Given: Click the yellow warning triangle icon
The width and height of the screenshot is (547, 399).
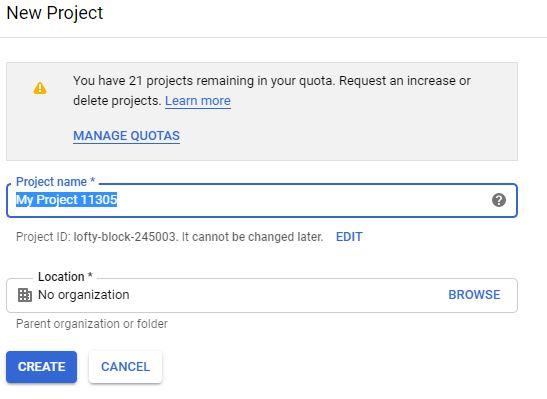Looking at the screenshot, I should point(40,88).
